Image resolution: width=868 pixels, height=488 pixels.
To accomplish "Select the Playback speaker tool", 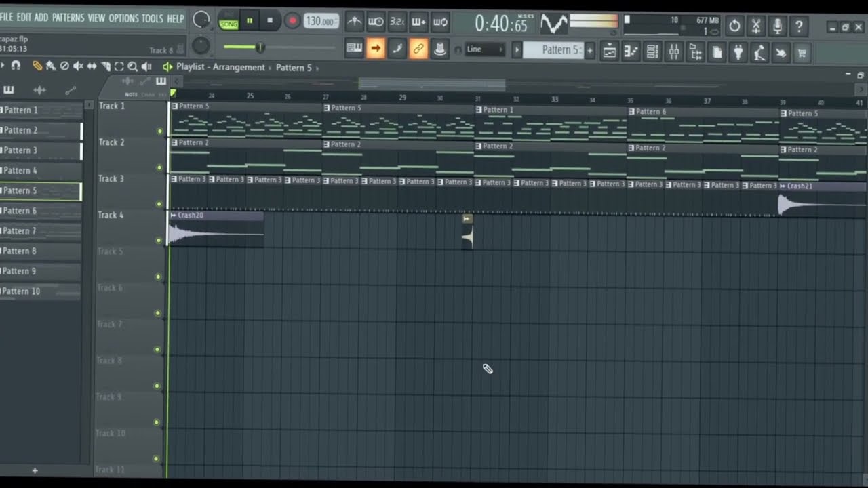I will [x=146, y=66].
